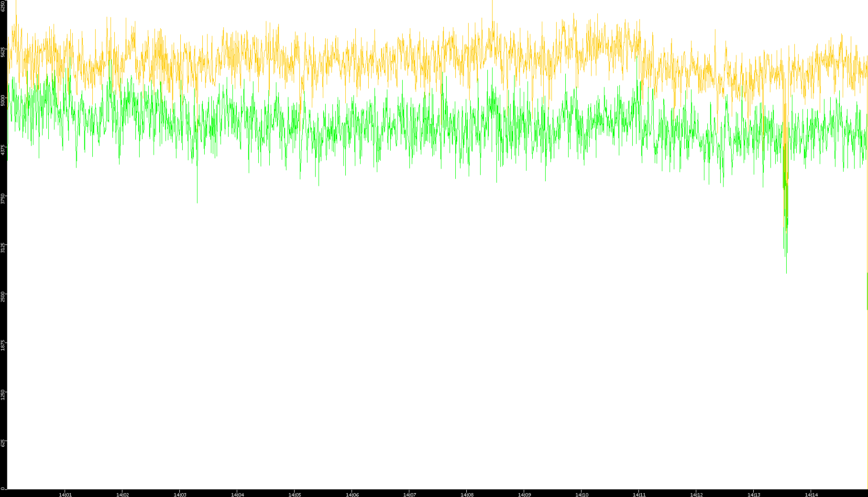Click the 2500 vertical axis label
This screenshot has width=868, height=497.
(3, 297)
